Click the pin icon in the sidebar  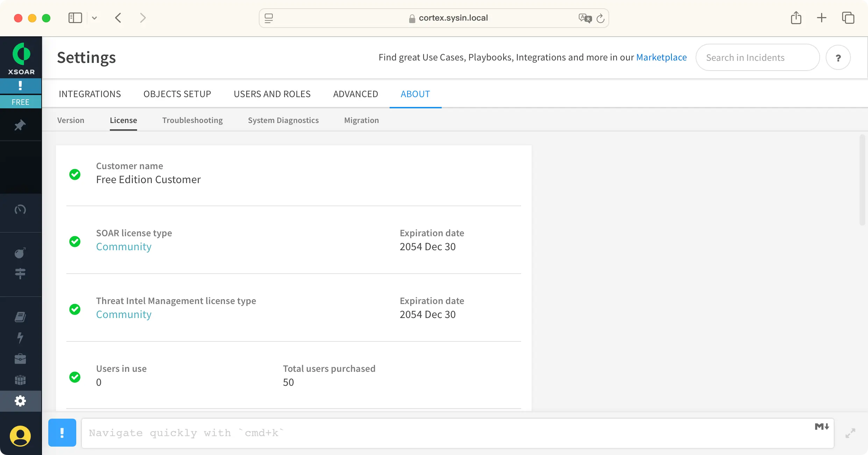[20, 125]
